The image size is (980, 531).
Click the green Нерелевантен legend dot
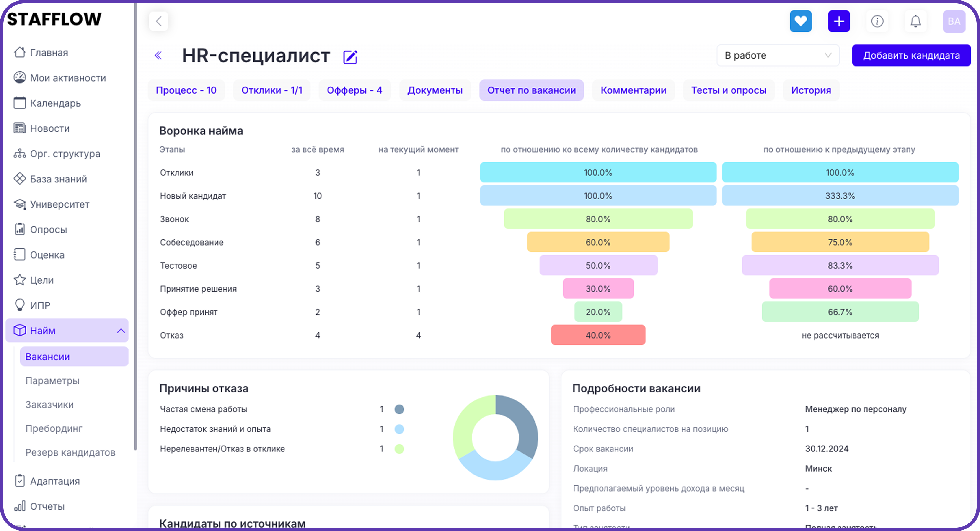pyautogui.click(x=399, y=449)
